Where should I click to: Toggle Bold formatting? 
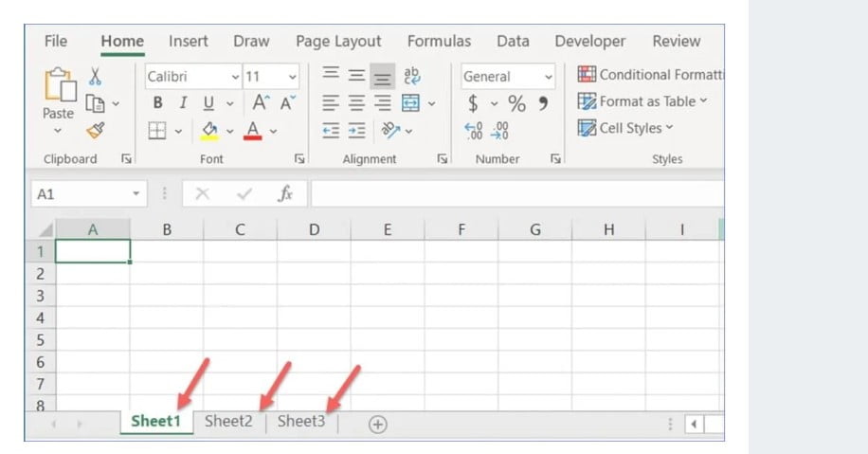pos(157,103)
